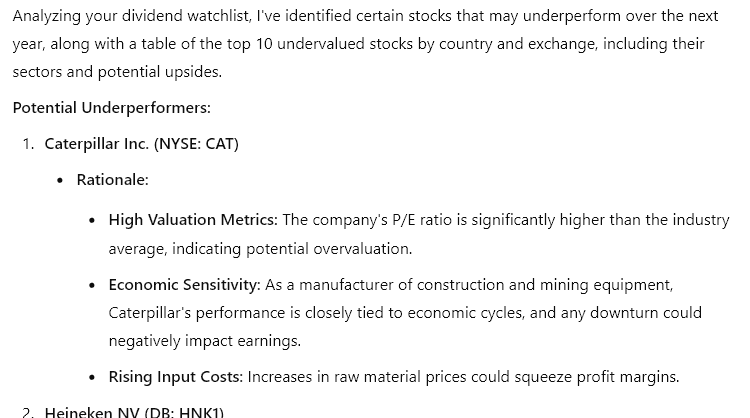Viewport: 750px width, 418px height.
Task: Click 'construction and mining equipment' phrase
Action: [542, 285]
